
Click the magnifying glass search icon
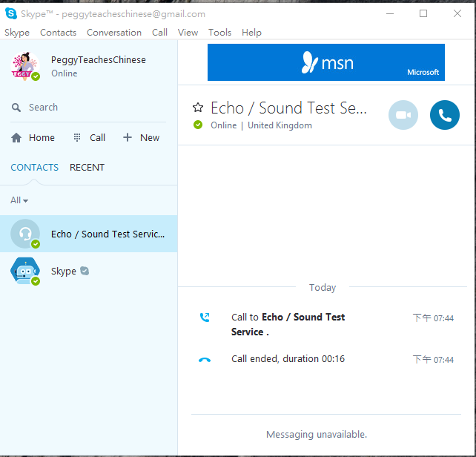click(16, 108)
